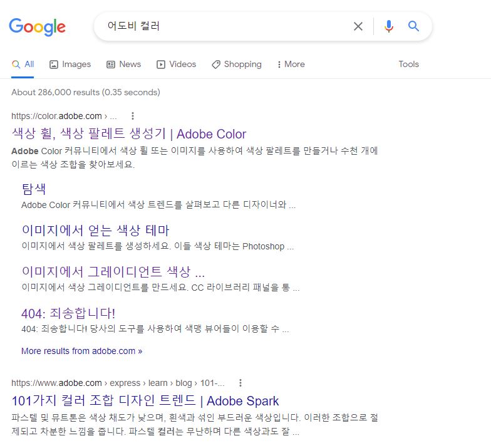The image size is (491, 448).
Task: Click More results from adobe.com
Action: click(81, 351)
